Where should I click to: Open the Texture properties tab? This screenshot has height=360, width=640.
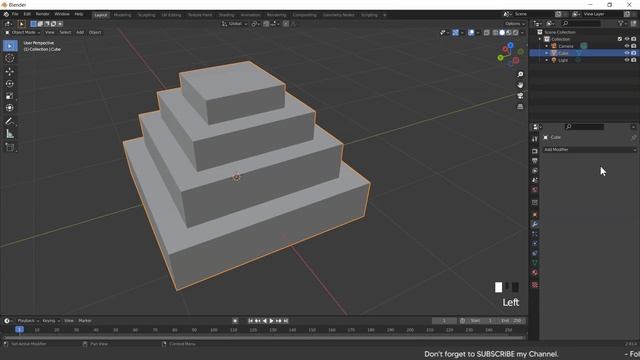535,285
